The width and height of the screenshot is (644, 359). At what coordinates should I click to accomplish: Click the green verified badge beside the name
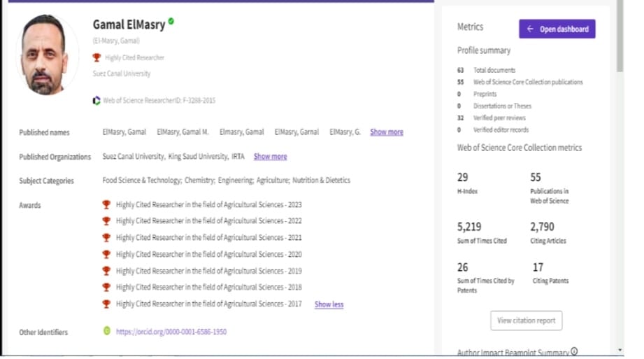(x=171, y=22)
